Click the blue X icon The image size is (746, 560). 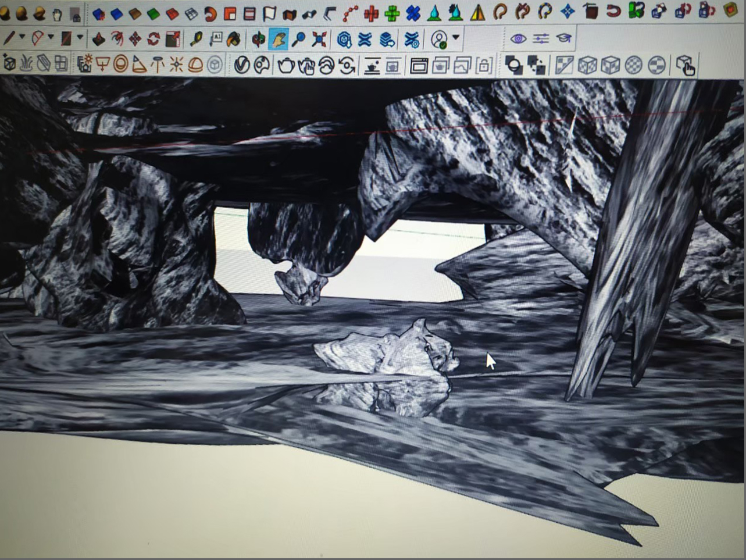pos(413,13)
